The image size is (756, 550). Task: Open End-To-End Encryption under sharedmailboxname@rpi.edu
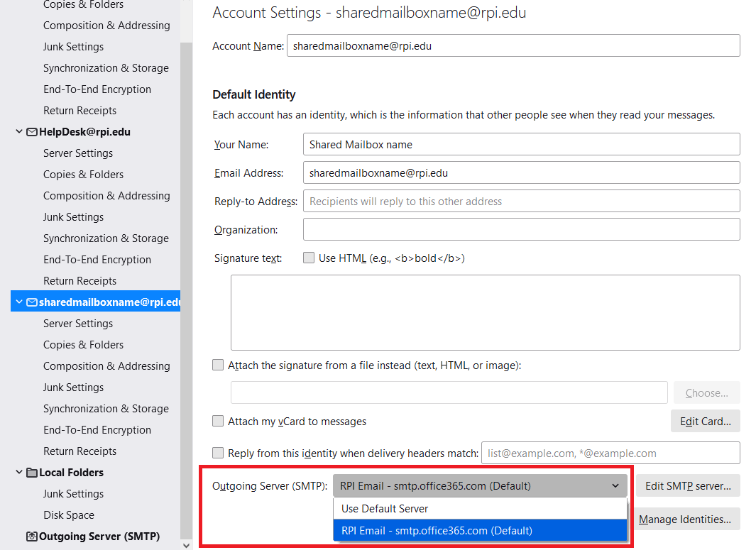pos(97,429)
